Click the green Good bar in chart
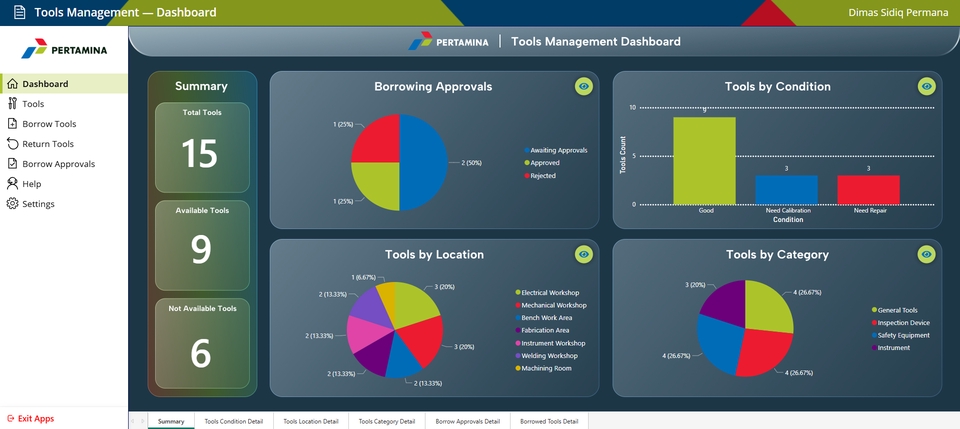The image size is (960, 429). 705,160
